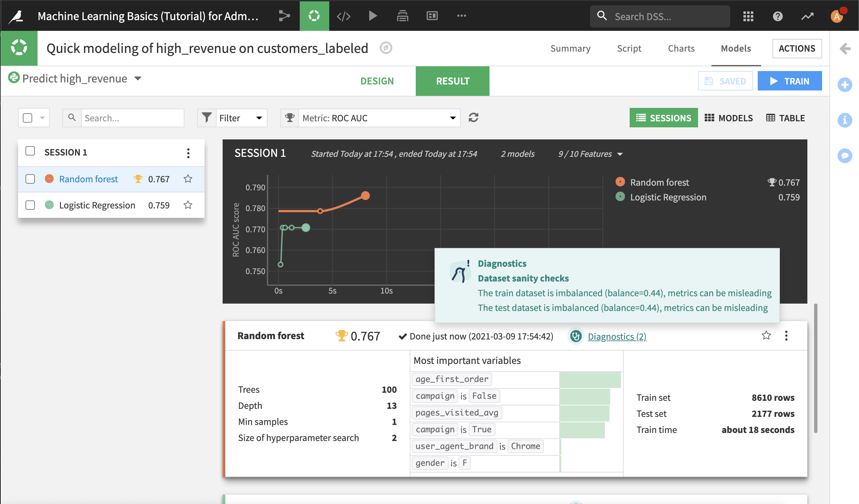Click the refresh/sync icon near metric
Viewport: 859px width, 504px height.
coord(474,118)
